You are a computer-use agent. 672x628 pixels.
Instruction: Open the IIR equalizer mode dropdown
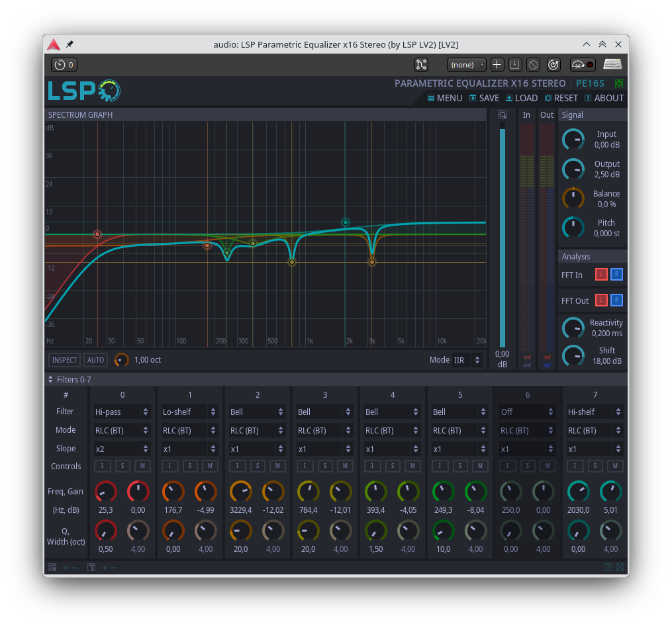[467, 360]
